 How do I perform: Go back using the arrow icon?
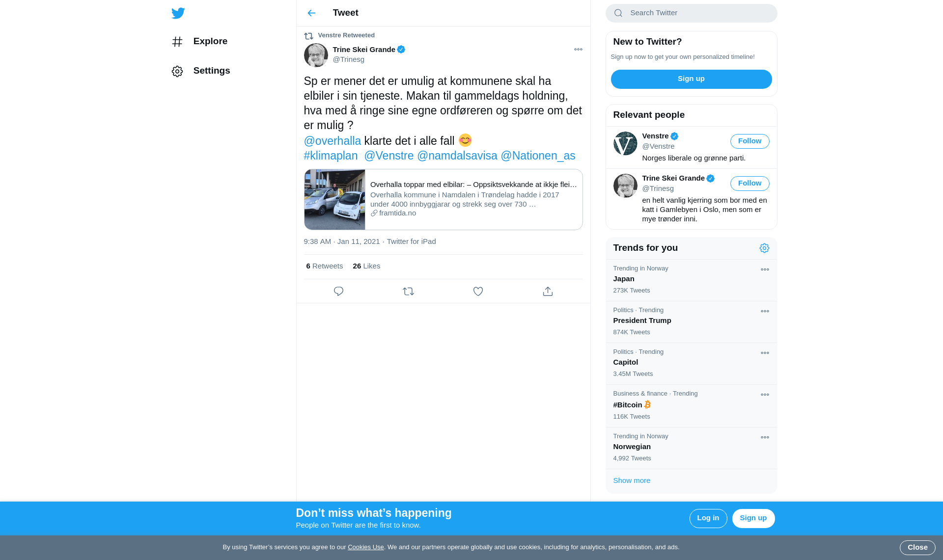coord(311,13)
